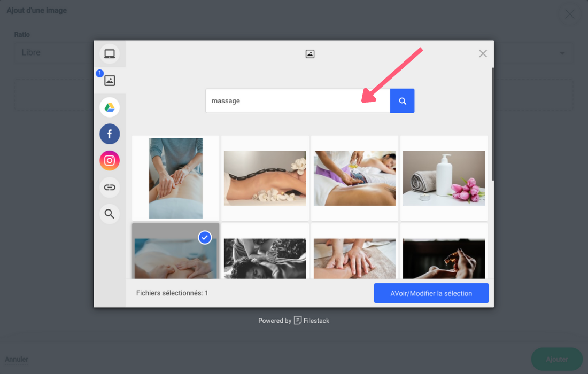The image size is (588, 374).
Task: Open the web search source icon in sidebar
Action: [110, 214]
